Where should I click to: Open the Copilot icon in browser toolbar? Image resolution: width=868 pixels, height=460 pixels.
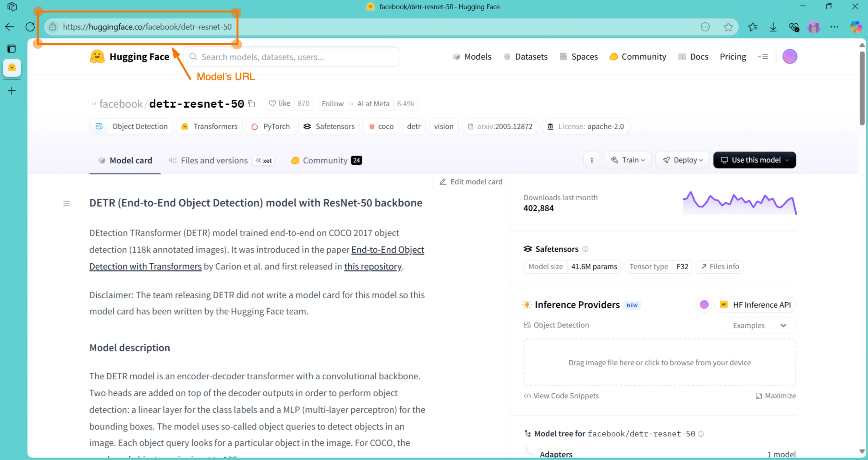tap(855, 27)
